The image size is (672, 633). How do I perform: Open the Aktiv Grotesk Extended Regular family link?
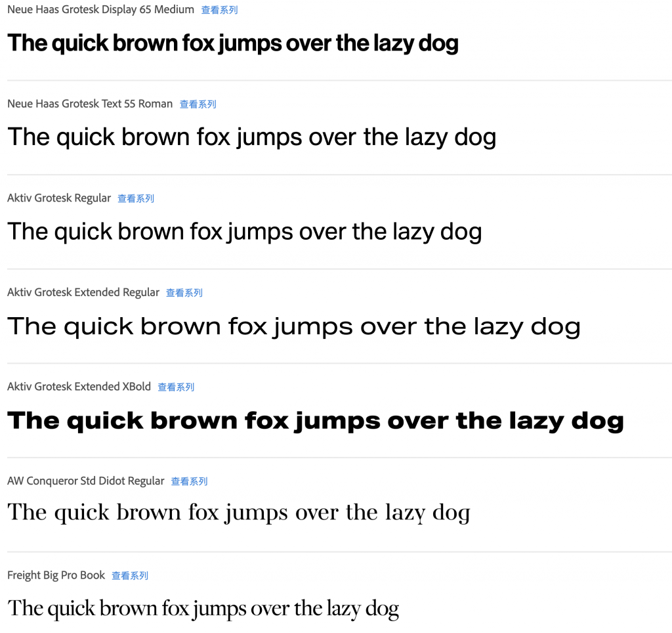click(184, 293)
